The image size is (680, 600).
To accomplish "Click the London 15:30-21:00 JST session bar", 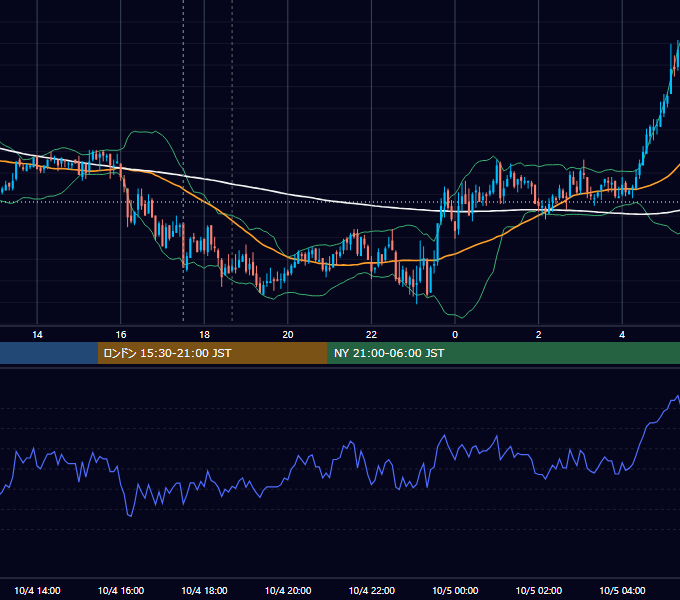I will coord(212,353).
